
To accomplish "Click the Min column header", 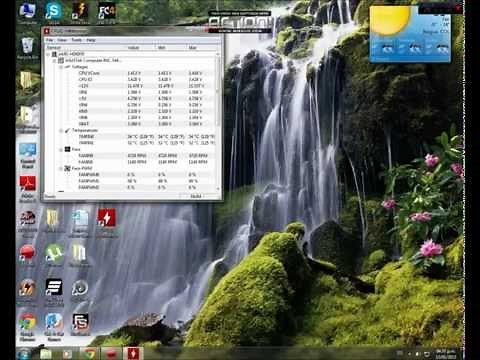I will coord(171,48).
